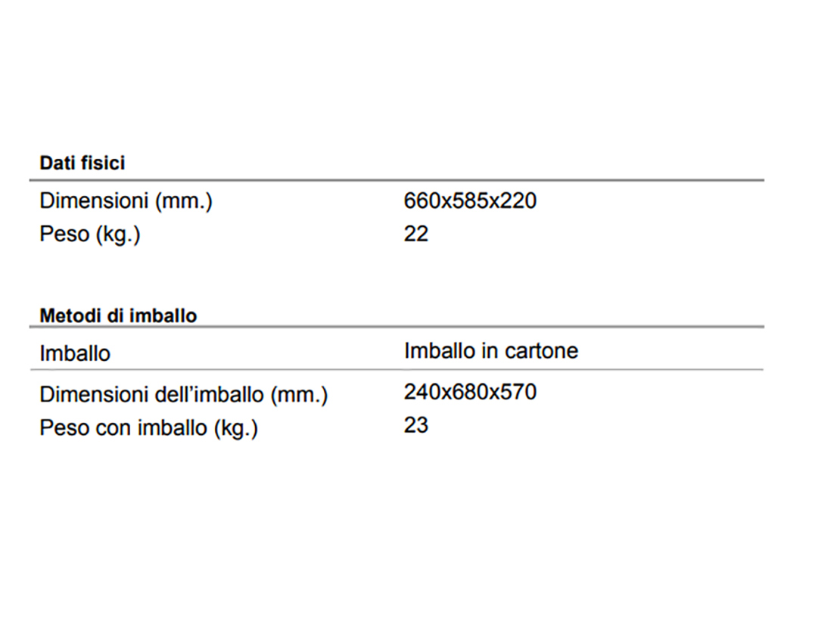
Task: Select the 'Dimensioni (mm.)' label
Action: [126, 201]
